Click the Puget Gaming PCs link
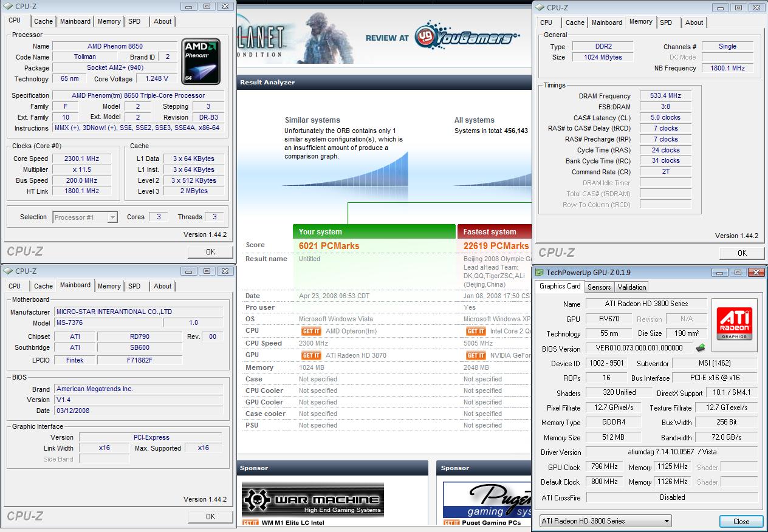Image resolution: width=768 pixels, height=532 pixels. [491, 523]
